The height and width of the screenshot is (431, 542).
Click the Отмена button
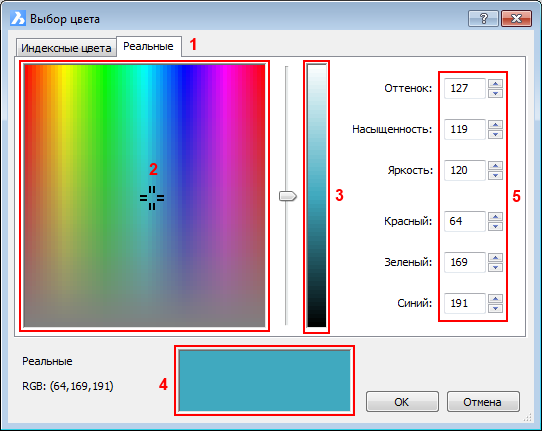pos(483,402)
